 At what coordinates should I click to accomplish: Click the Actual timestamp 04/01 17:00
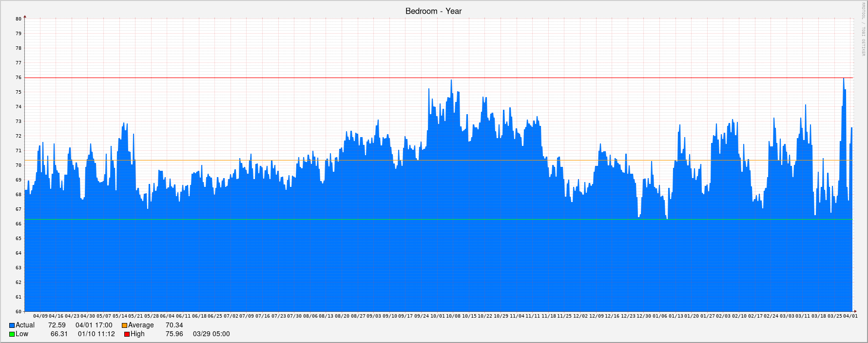94,325
